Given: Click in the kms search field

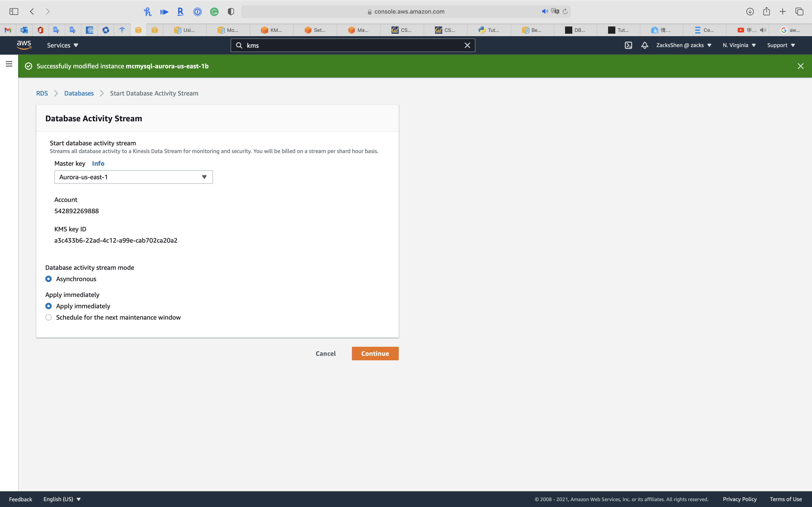Looking at the screenshot, I should point(352,45).
